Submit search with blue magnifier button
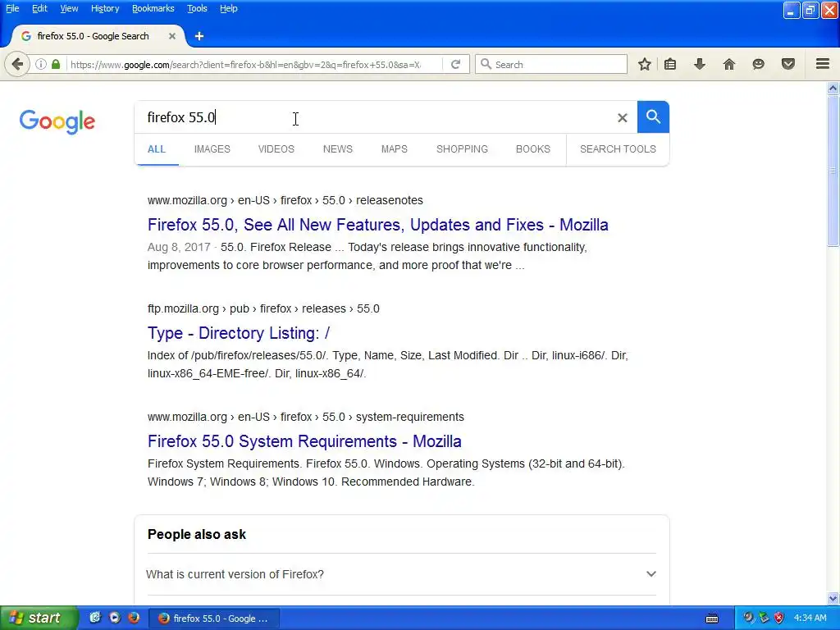 (x=653, y=116)
